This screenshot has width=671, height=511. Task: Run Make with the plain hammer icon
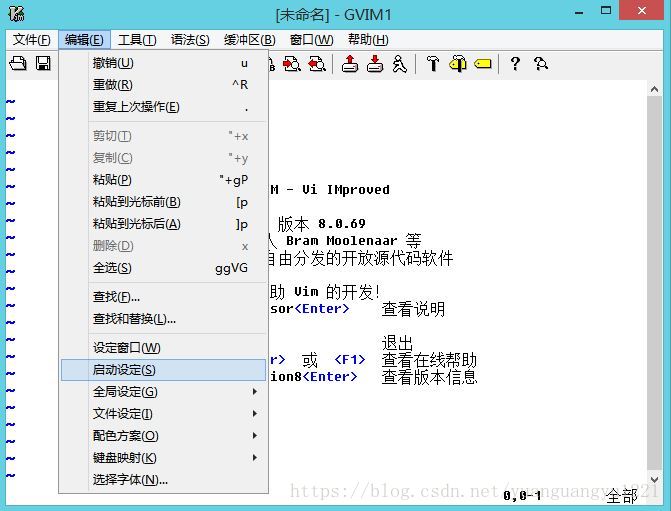[433, 64]
